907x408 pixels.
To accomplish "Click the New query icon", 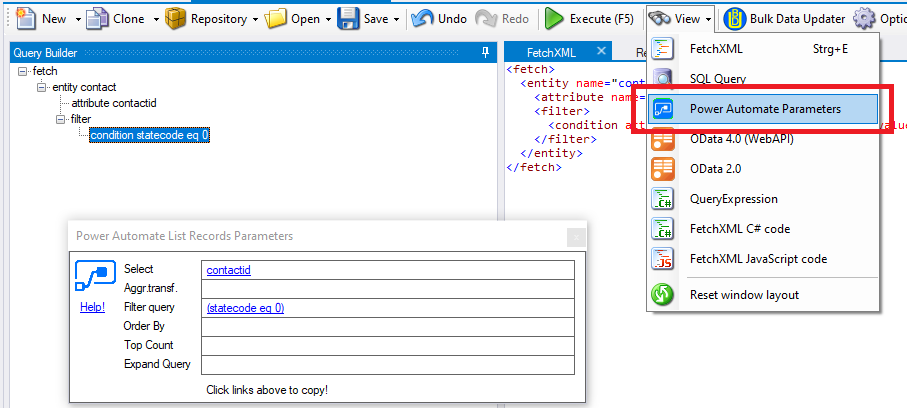I will pyautogui.click(x=26, y=19).
